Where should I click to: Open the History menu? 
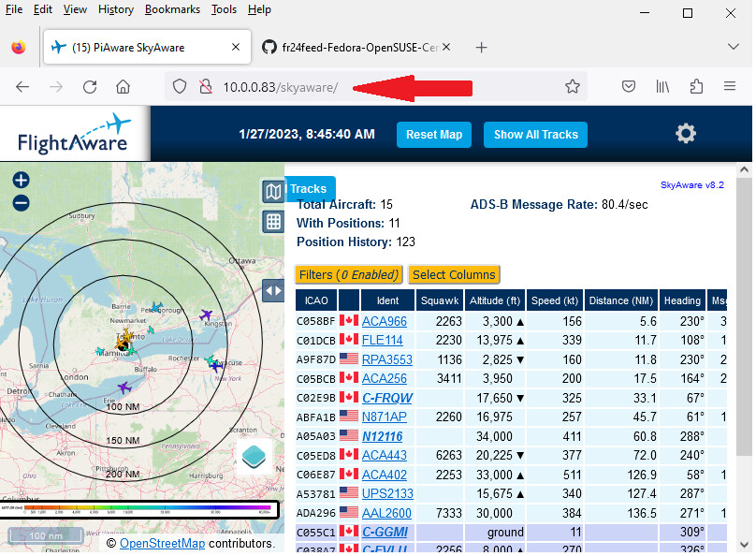coord(116,9)
